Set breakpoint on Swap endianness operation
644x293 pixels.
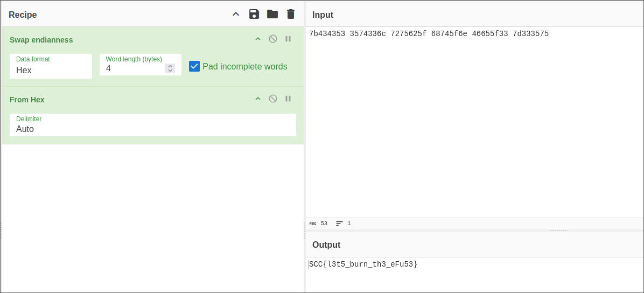[288, 39]
